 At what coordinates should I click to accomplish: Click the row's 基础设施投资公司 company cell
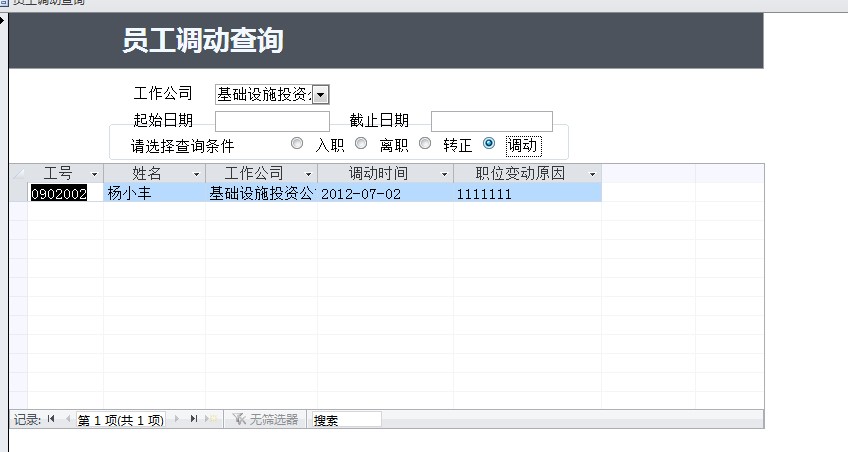click(x=261, y=193)
